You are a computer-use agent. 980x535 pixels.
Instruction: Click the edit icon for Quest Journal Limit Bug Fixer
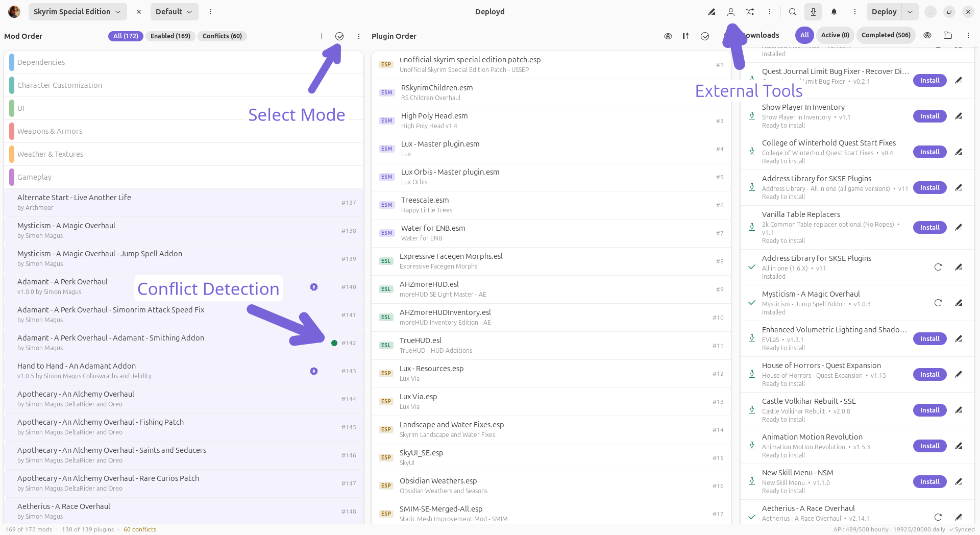click(x=959, y=81)
